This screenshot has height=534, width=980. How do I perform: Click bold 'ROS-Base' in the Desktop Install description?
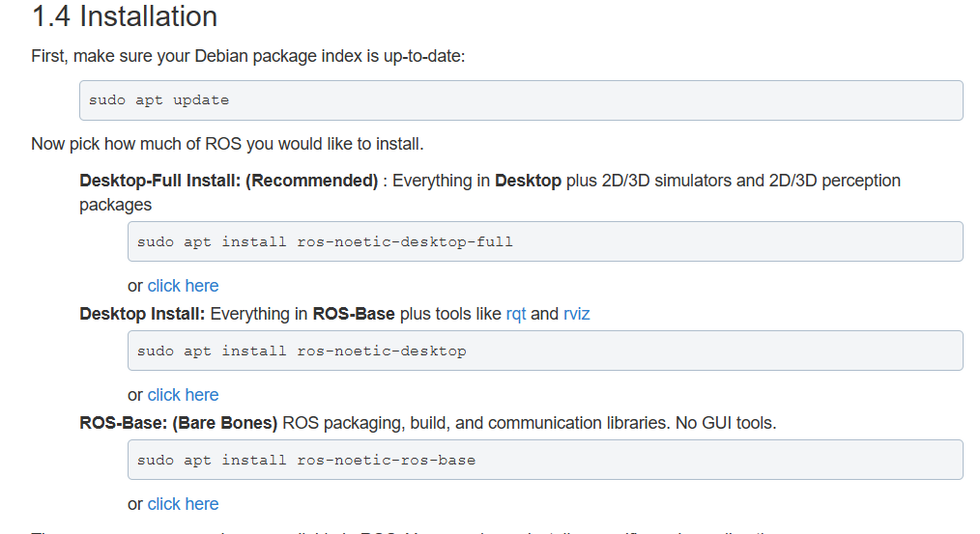coord(354,314)
